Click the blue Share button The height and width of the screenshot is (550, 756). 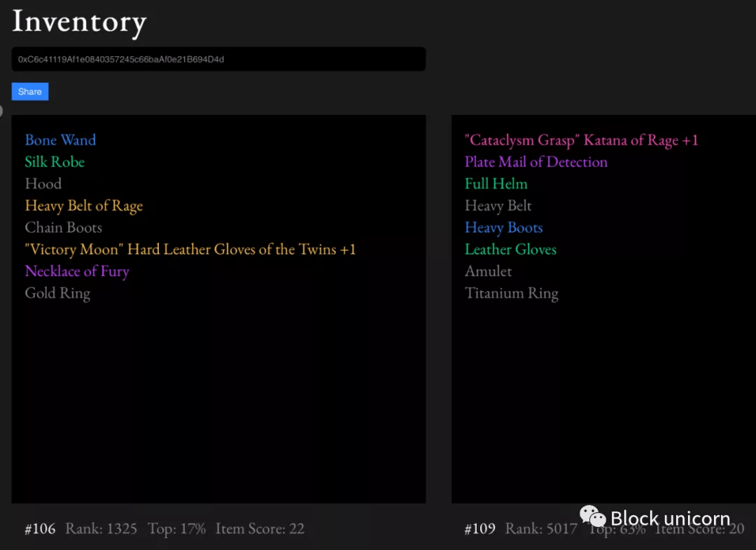point(29,92)
